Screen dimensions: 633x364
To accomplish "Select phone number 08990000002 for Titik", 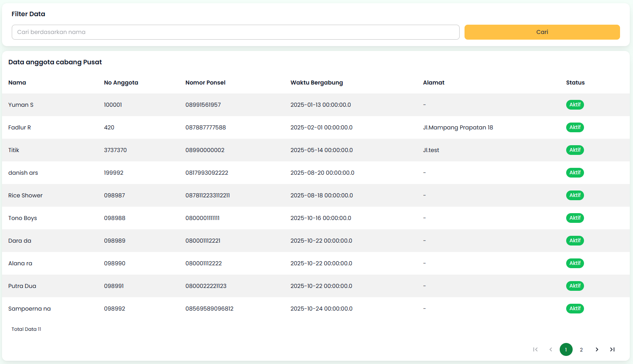I will tap(205, 150).
